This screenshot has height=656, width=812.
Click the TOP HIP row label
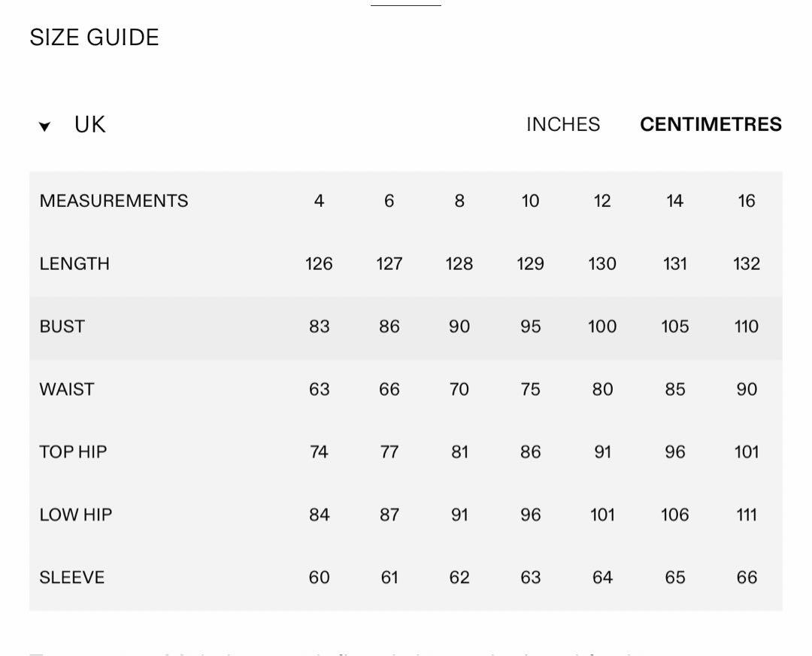coord(73,452)
